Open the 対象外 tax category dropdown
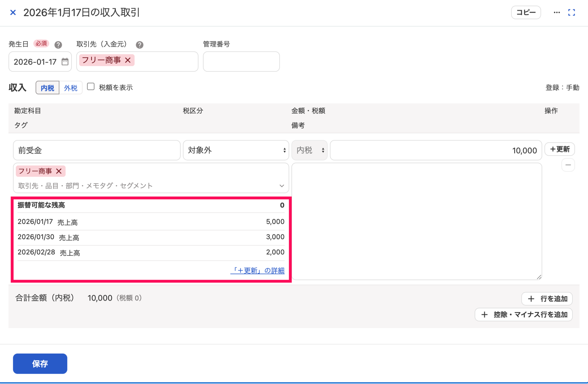The height and width of the screenshot is (384, 588). pyautogui.click(x=236, y=150)
